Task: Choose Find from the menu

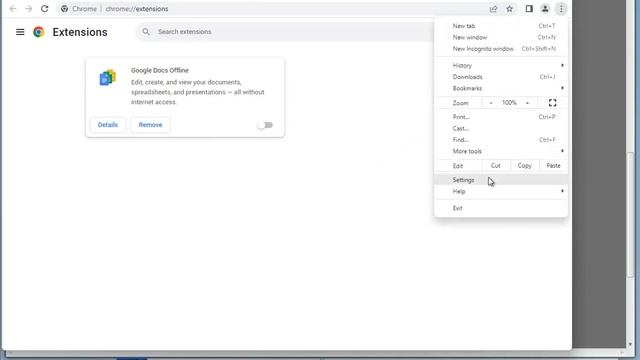Action: pyautogui.click(x=501, y=140)
